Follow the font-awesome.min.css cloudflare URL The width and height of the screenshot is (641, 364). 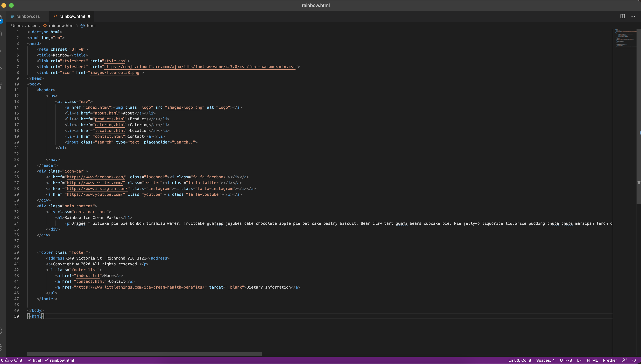click(200, 67)
